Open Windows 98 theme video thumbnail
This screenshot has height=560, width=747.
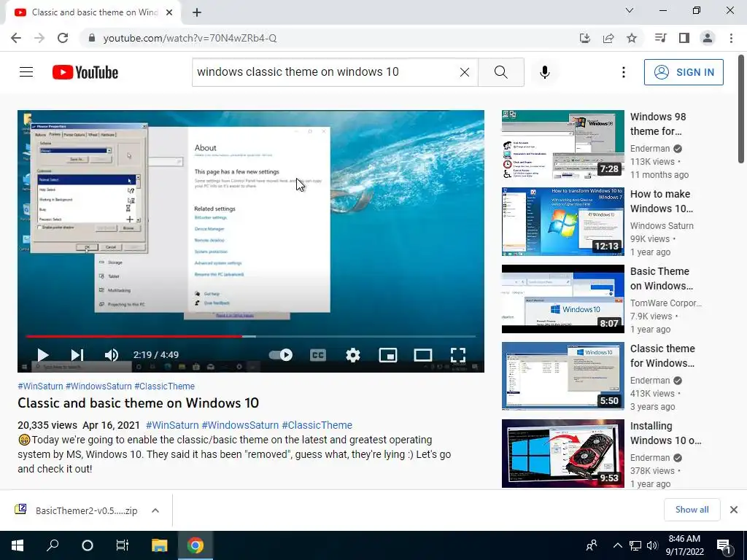562,145
